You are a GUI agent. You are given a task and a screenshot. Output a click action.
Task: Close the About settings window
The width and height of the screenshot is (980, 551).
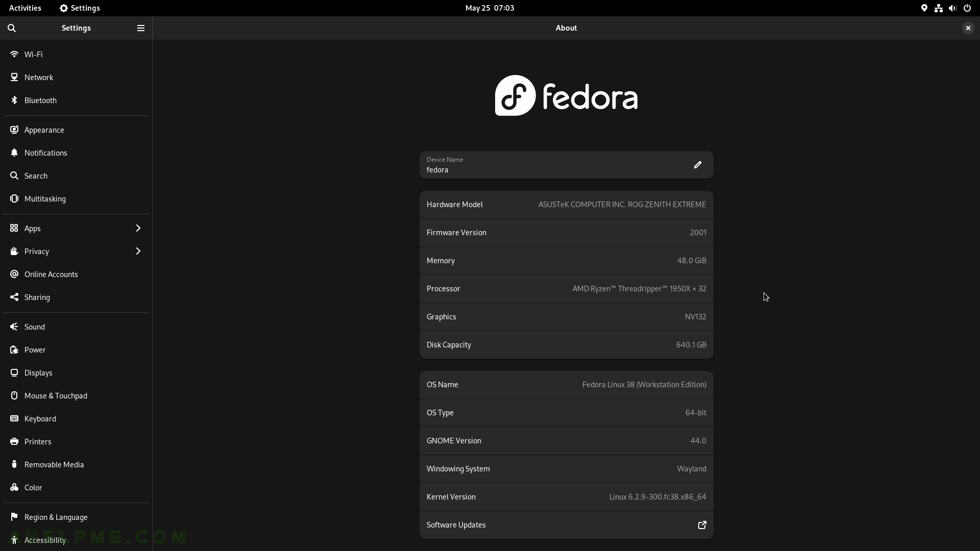(968, 28)
